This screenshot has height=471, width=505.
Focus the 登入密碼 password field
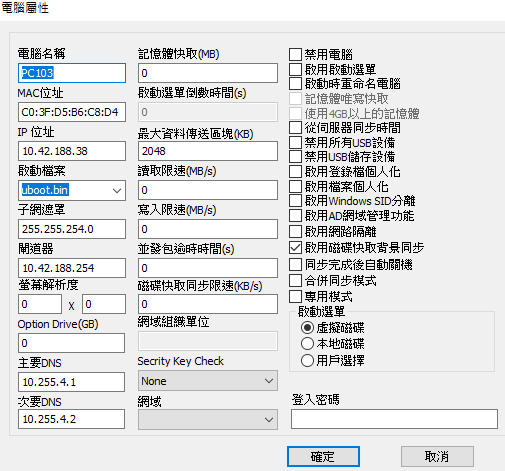(394, 419)
